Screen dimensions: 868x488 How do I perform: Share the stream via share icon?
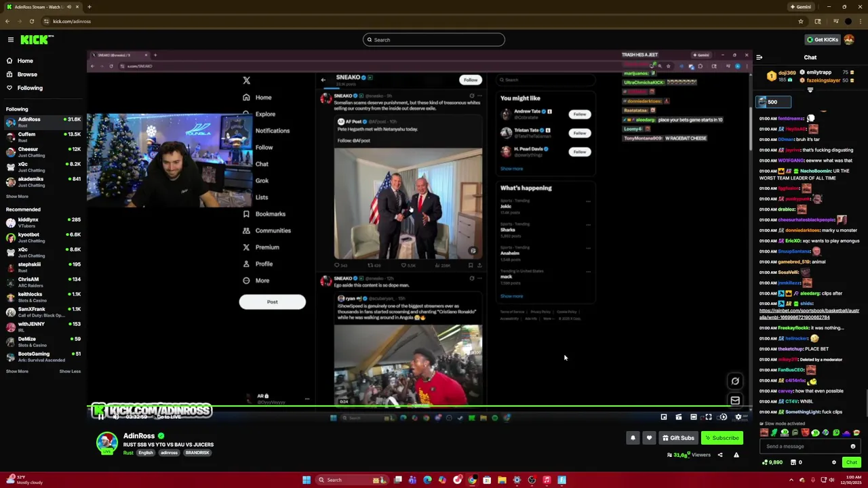click(720, 455)
